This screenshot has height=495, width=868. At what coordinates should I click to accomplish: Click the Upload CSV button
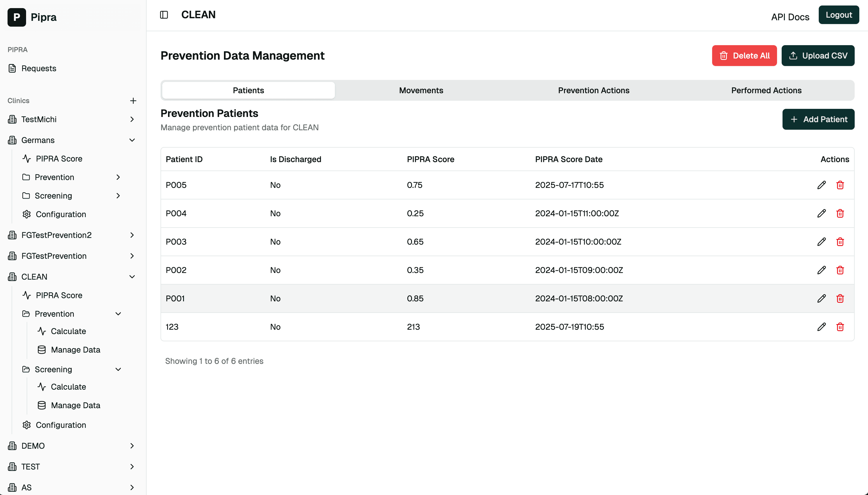[818, 56]
